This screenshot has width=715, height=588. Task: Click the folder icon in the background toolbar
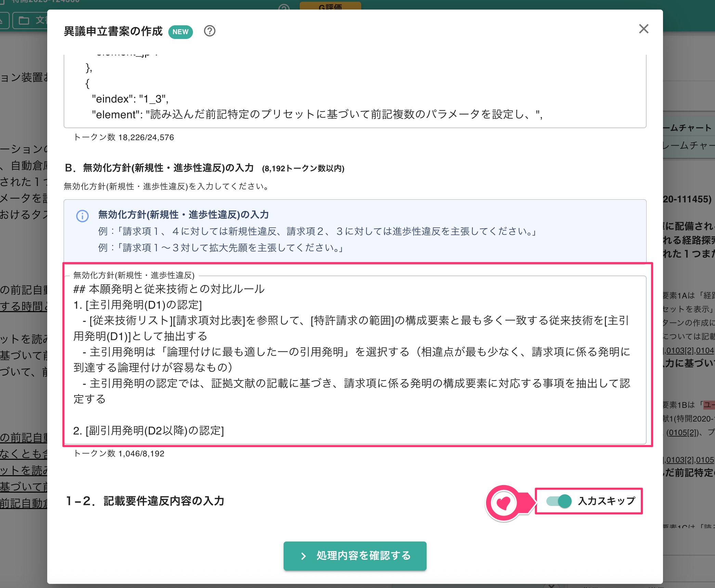point(24,21)
